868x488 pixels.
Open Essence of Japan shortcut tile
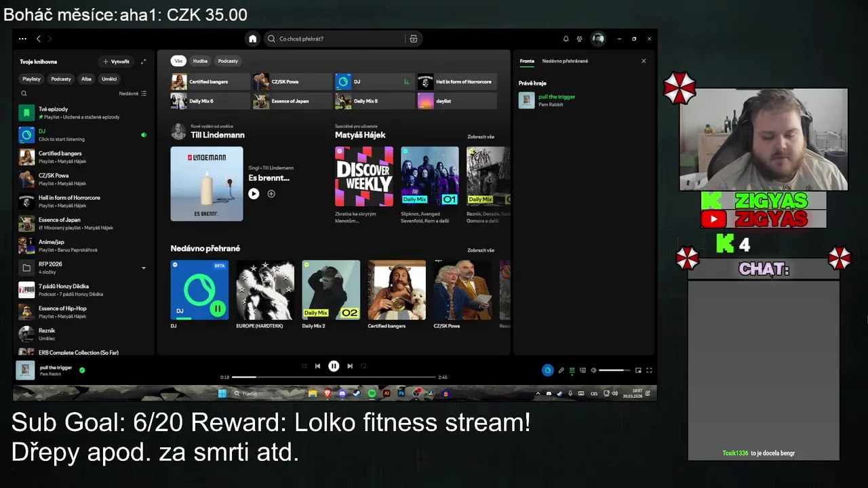(292, 101)
